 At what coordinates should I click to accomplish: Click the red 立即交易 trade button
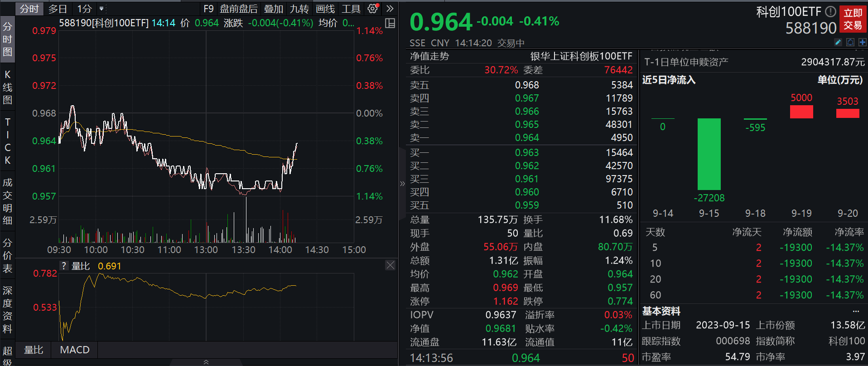point(853,19)
